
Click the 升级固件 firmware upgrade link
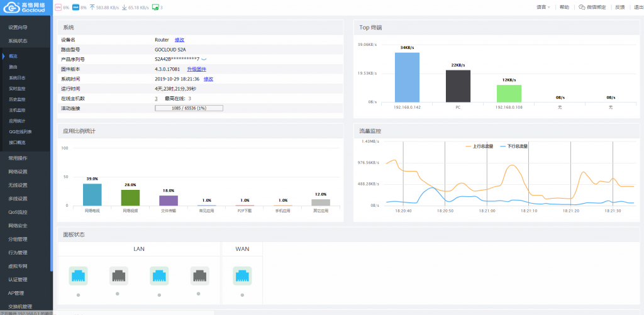197,69
